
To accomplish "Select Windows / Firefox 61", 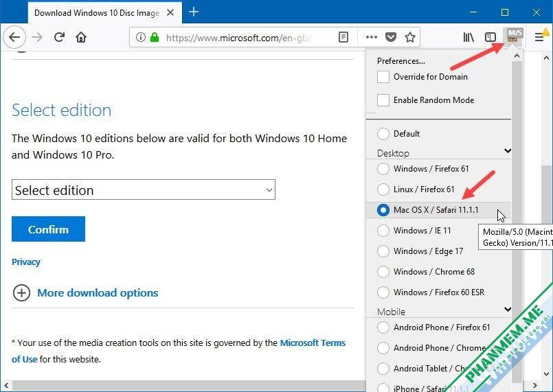I will pyautogui.click(x=383, y=169).
